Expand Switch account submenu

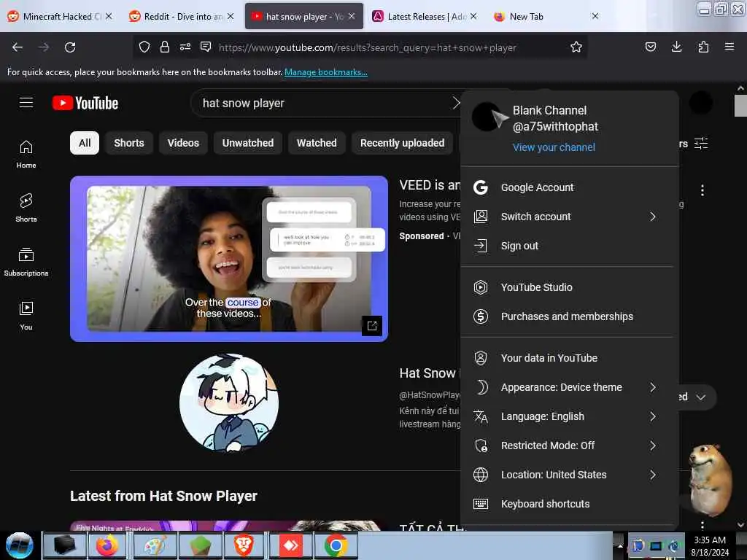(653, 217)
